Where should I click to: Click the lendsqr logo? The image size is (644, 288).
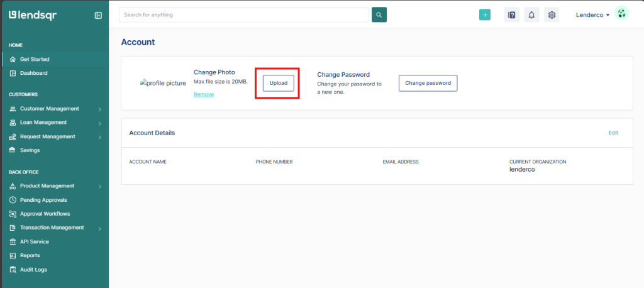tap(33, 15)
